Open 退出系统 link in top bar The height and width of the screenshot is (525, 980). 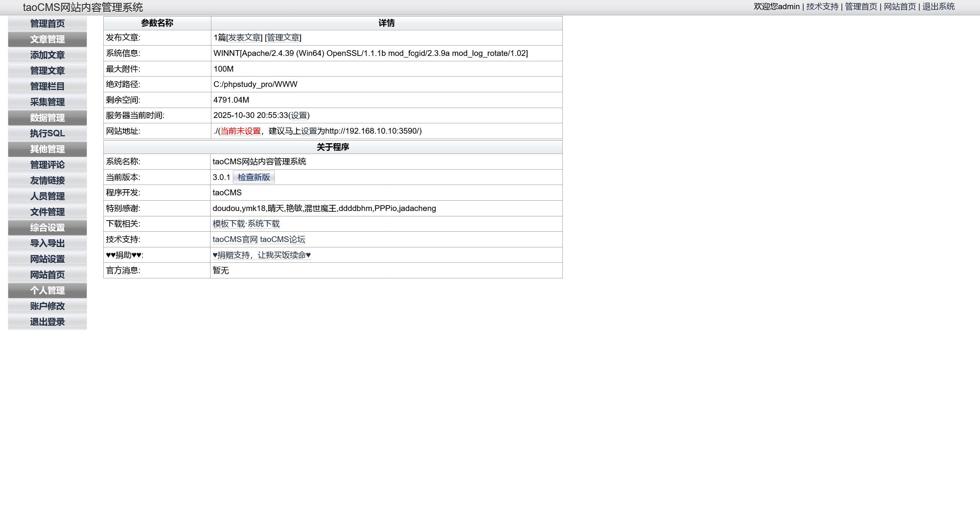[x=938, y=7]
